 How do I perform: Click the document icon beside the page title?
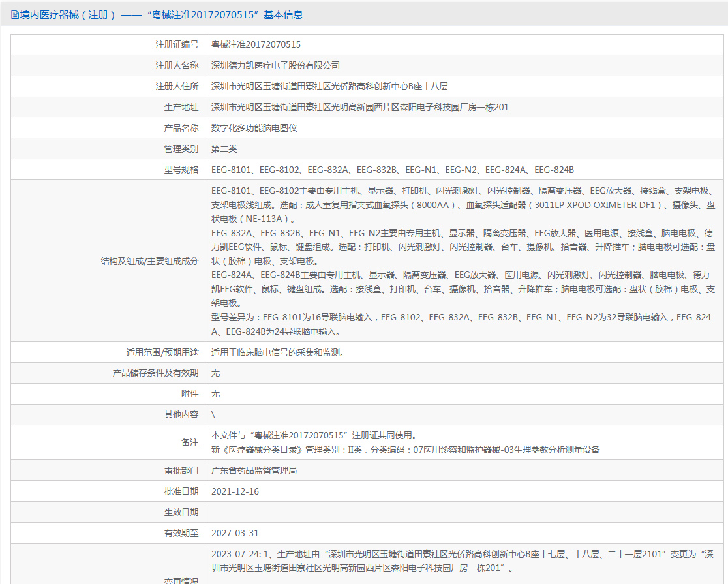tap(15, 15)
